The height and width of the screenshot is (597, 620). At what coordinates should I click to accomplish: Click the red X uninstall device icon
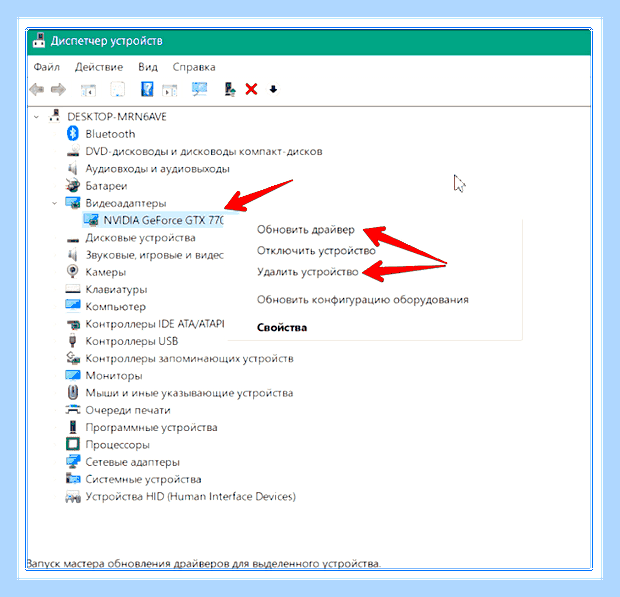(251, 89)
